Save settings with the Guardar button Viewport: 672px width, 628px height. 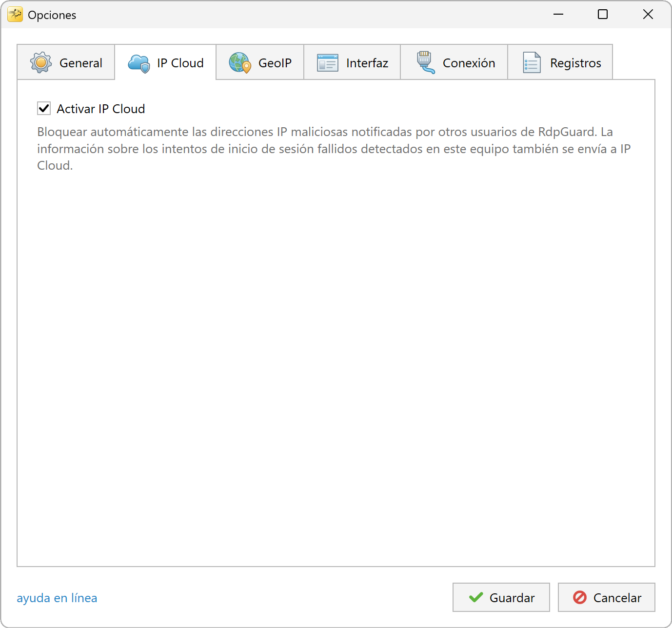[x=501, y=597]
